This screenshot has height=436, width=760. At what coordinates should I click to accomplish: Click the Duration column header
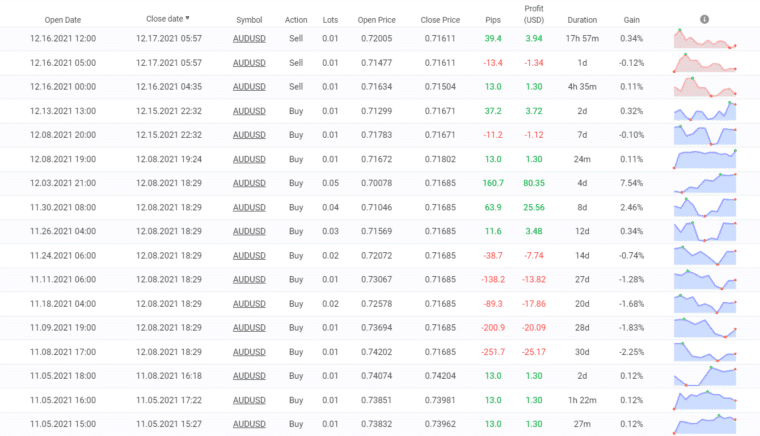(582, 19)
